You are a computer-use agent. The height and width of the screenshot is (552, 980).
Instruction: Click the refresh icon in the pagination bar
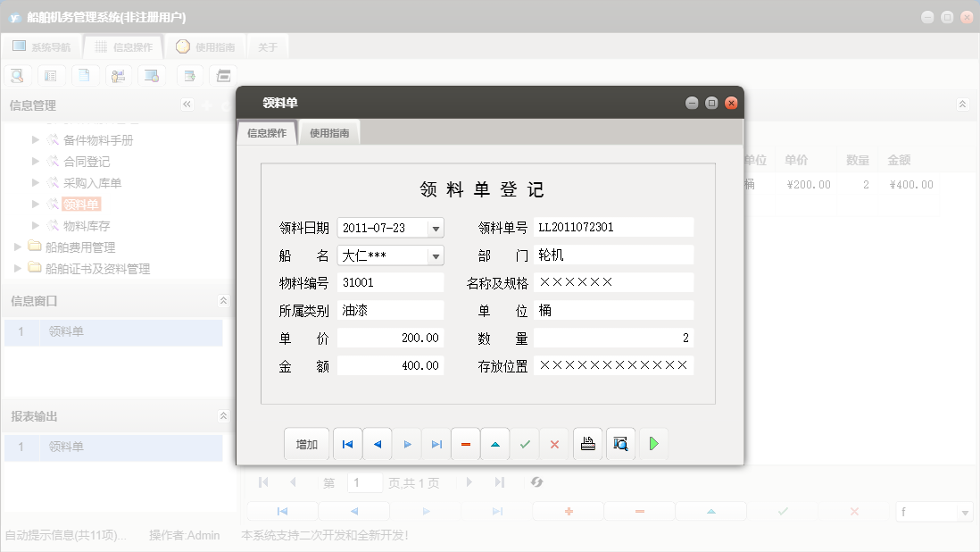click(536, 481)
